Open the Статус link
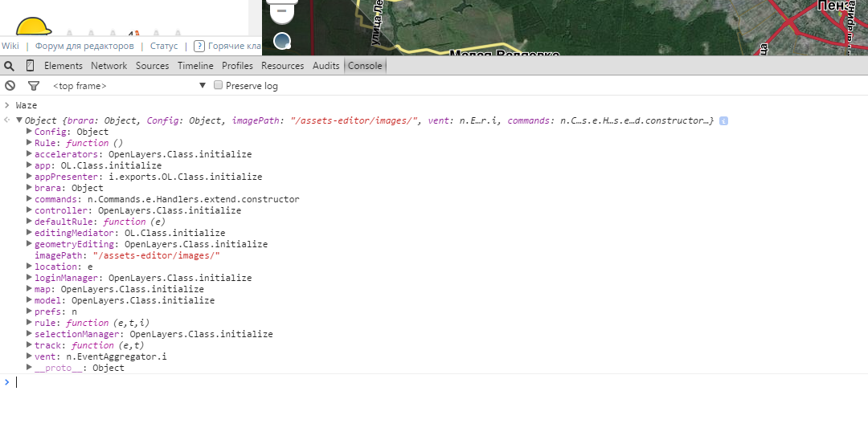Viewport: 868px width, 448px height. pyautogui.click(x=164, y=46)
